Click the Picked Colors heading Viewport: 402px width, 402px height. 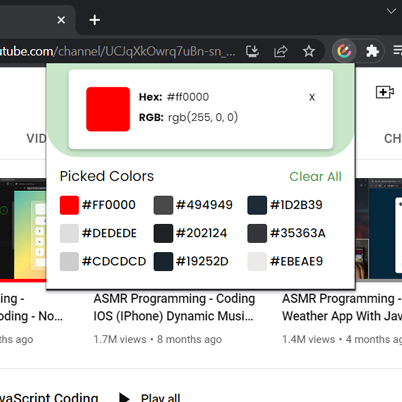coord(107,176)
